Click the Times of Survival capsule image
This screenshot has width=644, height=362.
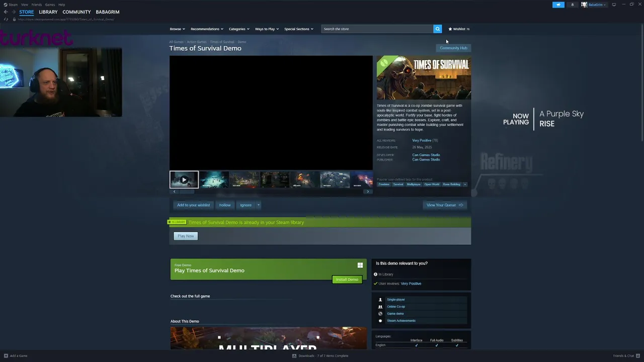pyautogui.click(x=424, y=77)
